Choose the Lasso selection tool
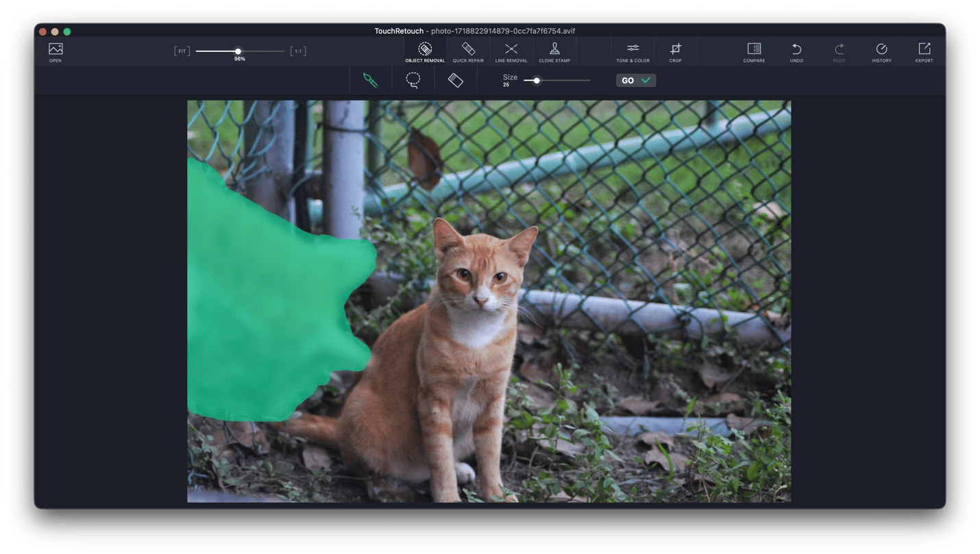The image size is (980, 554). [x=413, y=80]
